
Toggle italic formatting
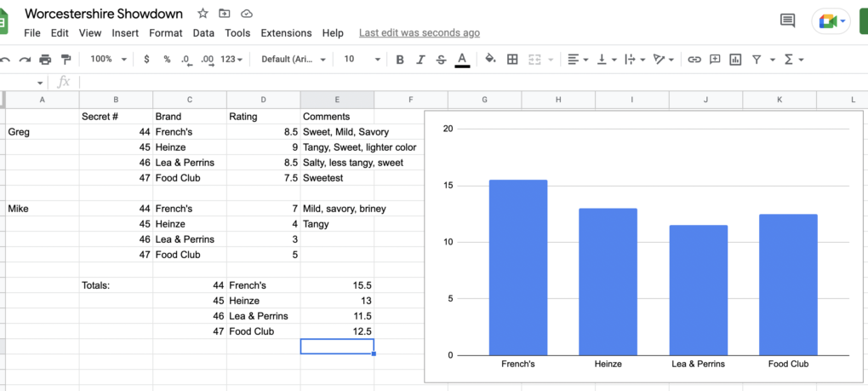pyautogui.click(x=420, y=60)
